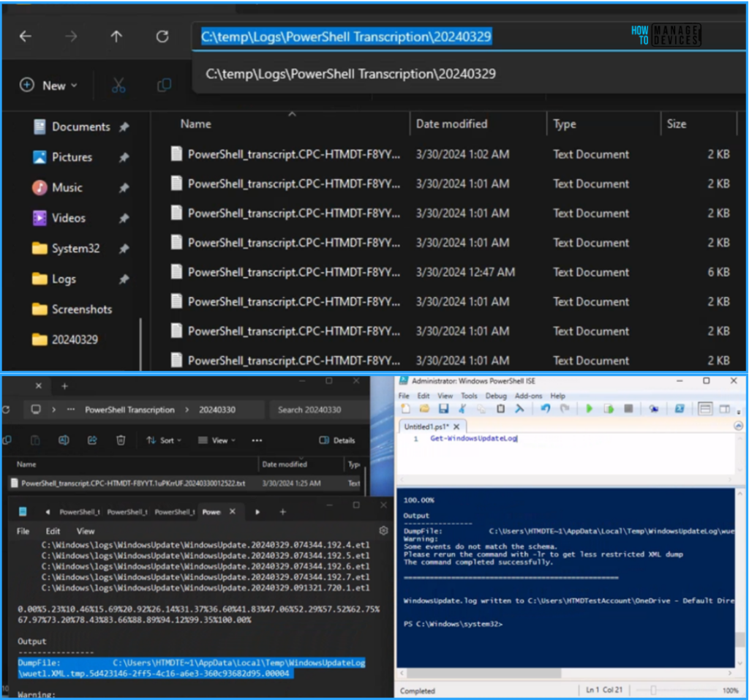This screenshot has width=749, height=700.
Task: Open the Sort dropdown
Action: [164, 440]
